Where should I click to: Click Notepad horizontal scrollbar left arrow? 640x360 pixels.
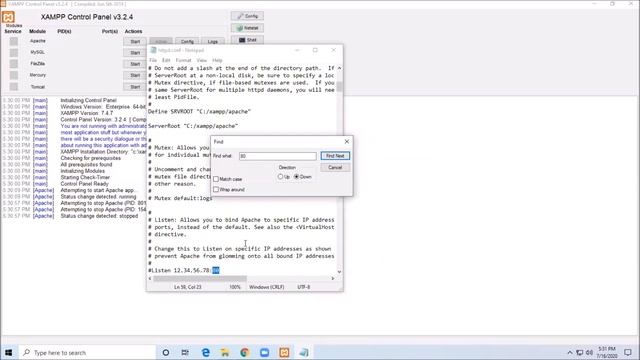pyautogui.click(x=150, y=278)
